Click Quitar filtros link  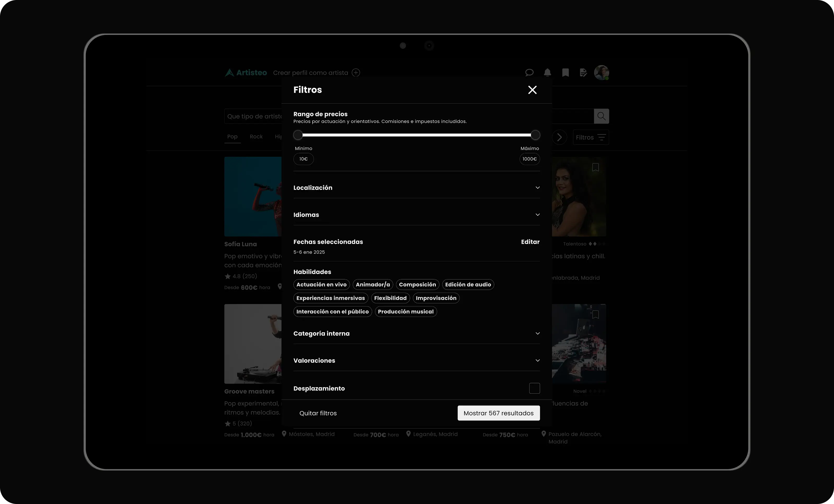click(318, 413)
